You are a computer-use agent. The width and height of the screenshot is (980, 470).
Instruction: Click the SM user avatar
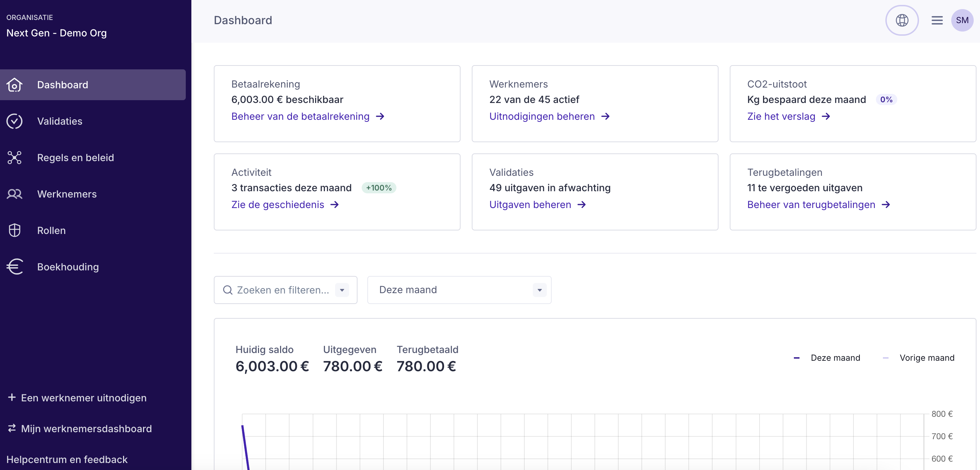coord(962,20)
